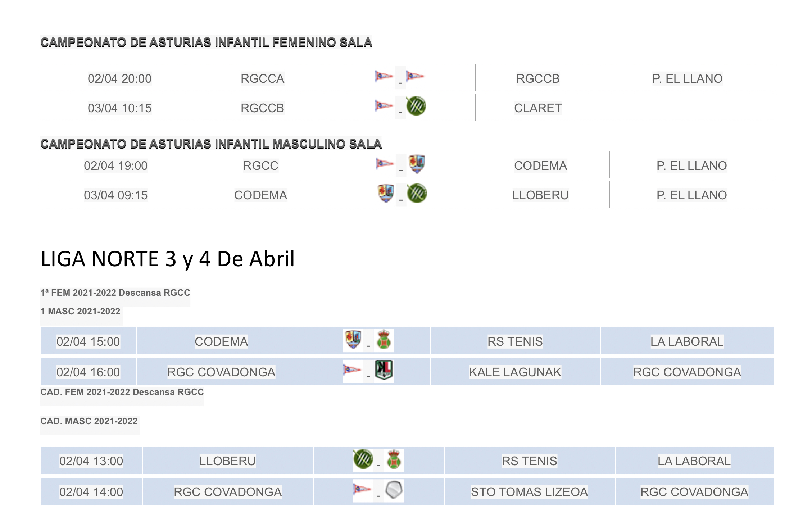Click the Infantil Femenino Sala championship heading

coord(206,42)
